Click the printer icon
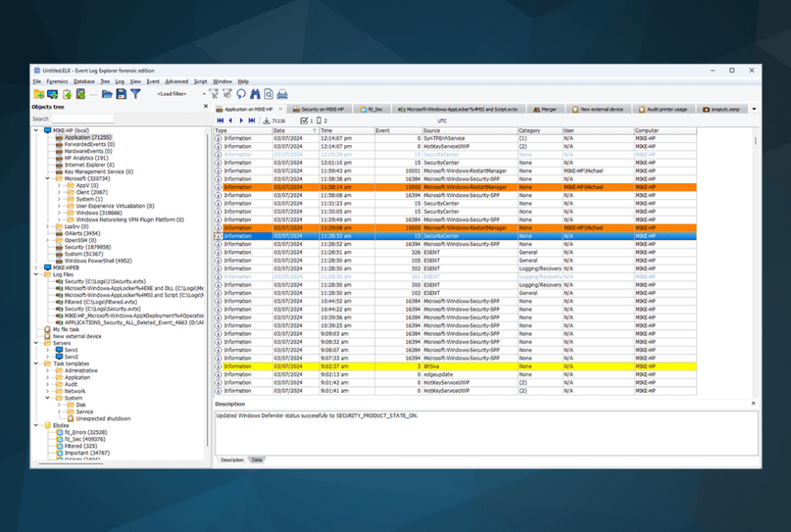791x532 pixels. tap(283, 93)
